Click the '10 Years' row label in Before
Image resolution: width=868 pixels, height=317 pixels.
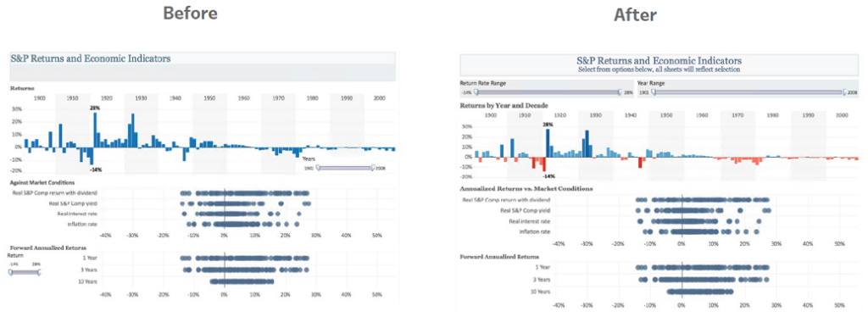88,281
